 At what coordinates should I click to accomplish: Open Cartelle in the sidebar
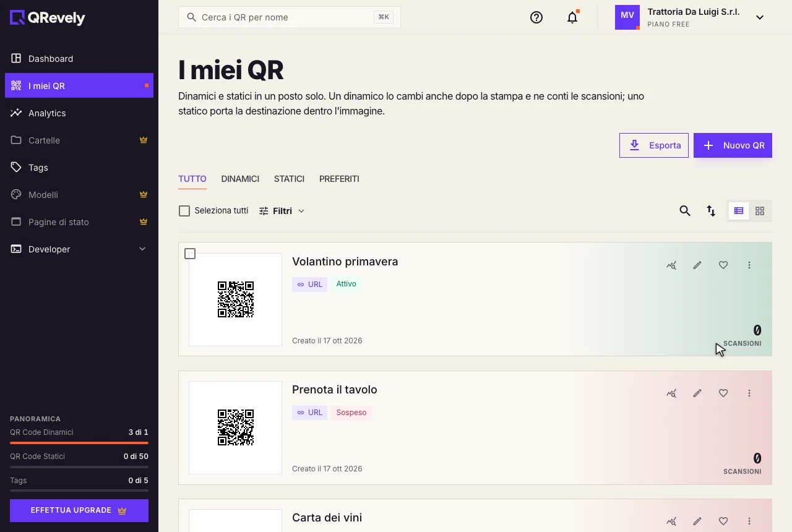pyautogui.click(x=79, y=140)
